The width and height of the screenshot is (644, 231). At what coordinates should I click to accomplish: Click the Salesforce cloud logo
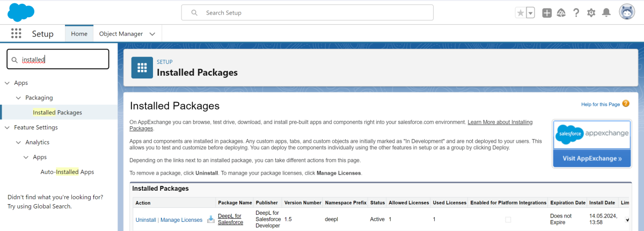pyautogui.click(x=21, y=12)
